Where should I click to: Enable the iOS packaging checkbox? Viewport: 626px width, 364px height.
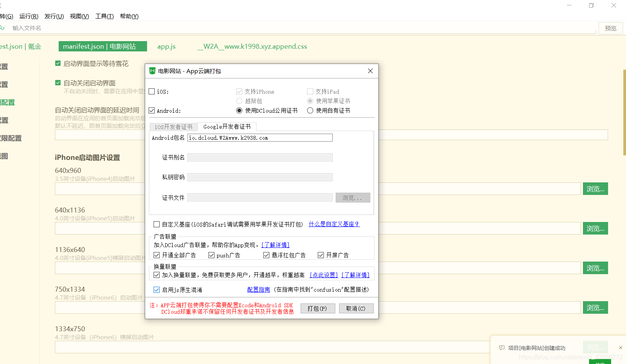click(152, 91)
